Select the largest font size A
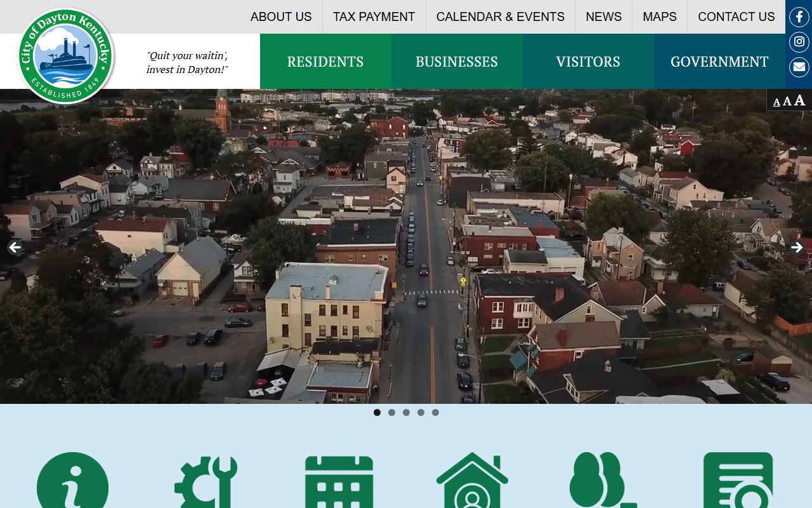812x508 pixels. 799,100
